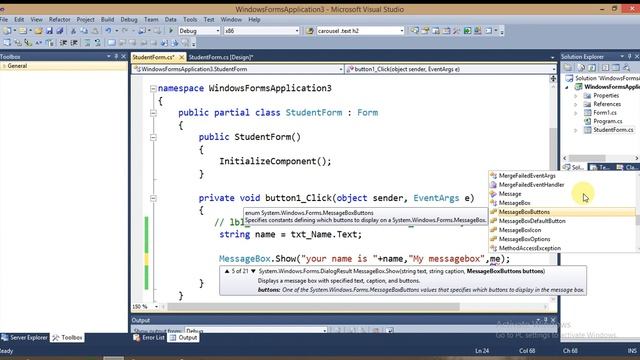This screenshot has height=360, width=640.
Task: Click the Add New Item toolbar icon
Action: 22,31
